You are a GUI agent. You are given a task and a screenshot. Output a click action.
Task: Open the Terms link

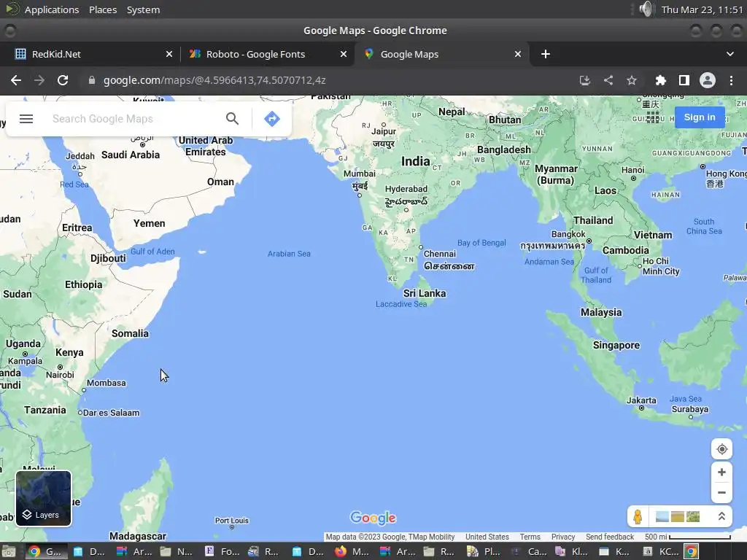point(530,537)
